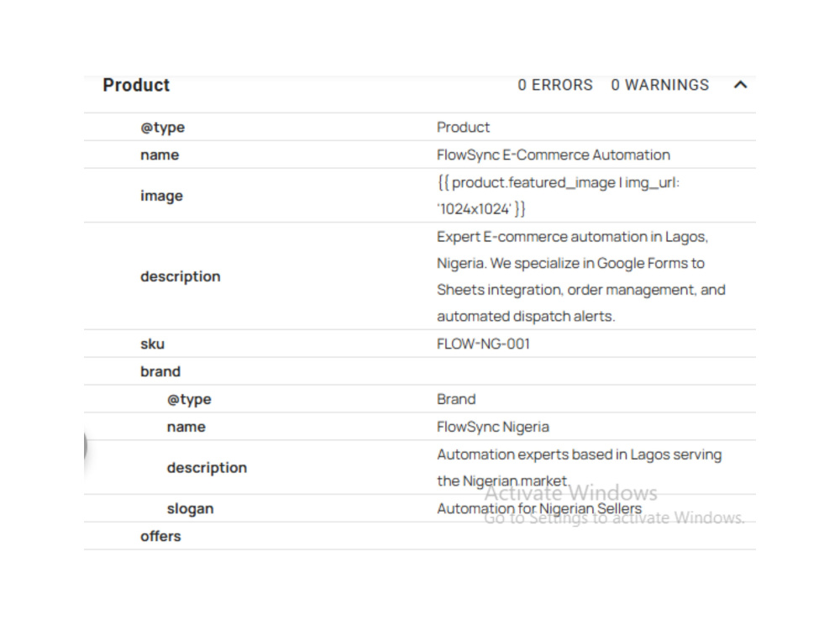Expand the offers property row
The height and width of the screenshot is (630, 840).
(x=420, y=536)
